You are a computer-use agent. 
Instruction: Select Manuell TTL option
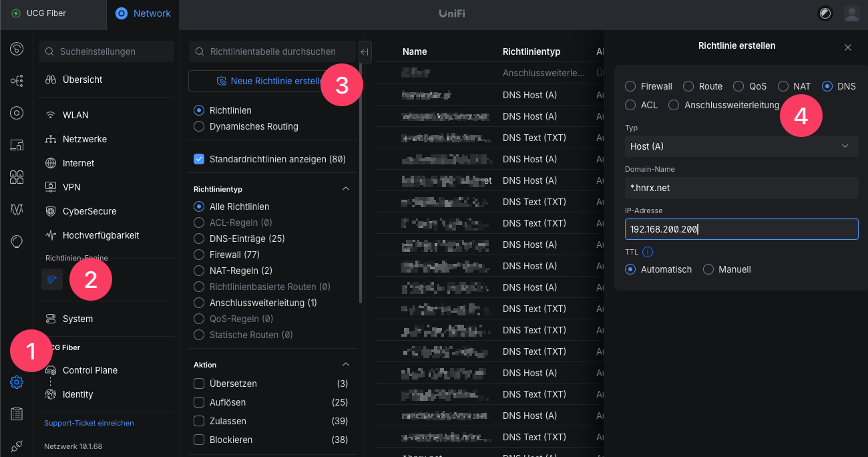(708, 269)
